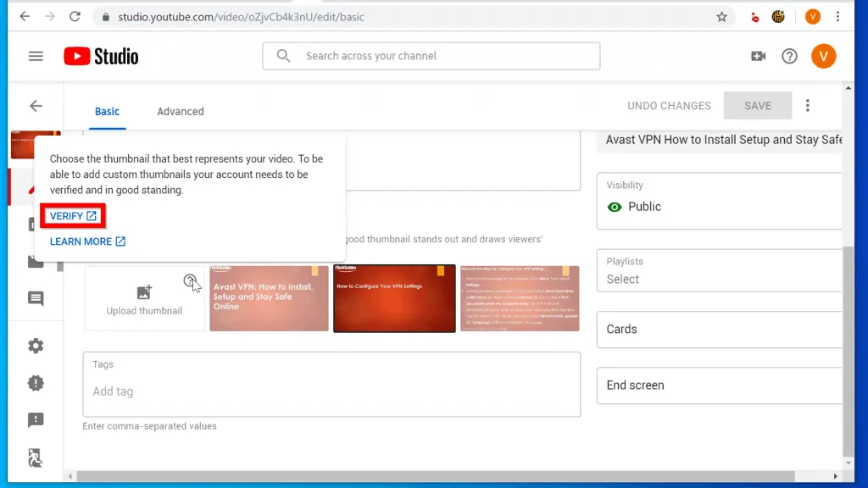
Task: Open the Comments section icon in sidebar
Action: coord(36,299)
